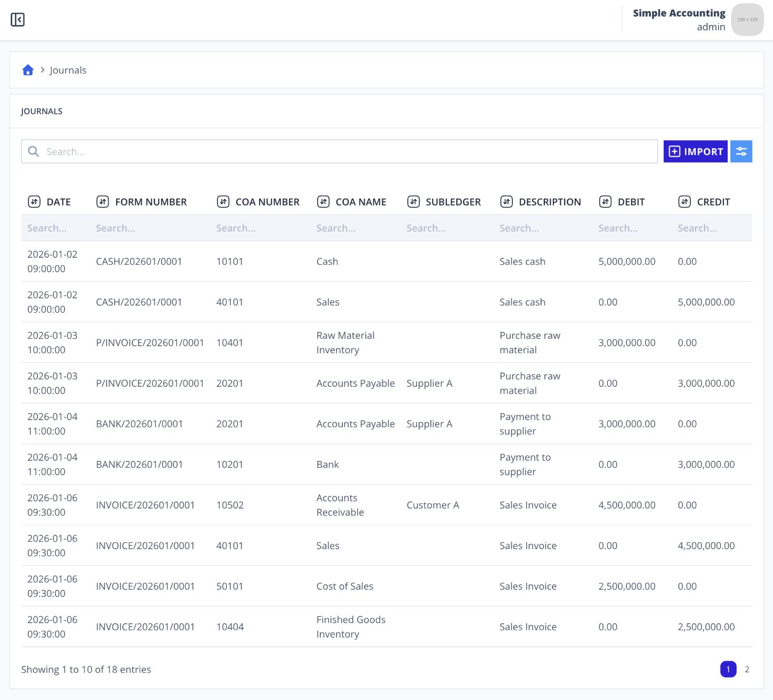
Task: Sort by the DEBIT column sort icon
Action: tap(605, 201)
